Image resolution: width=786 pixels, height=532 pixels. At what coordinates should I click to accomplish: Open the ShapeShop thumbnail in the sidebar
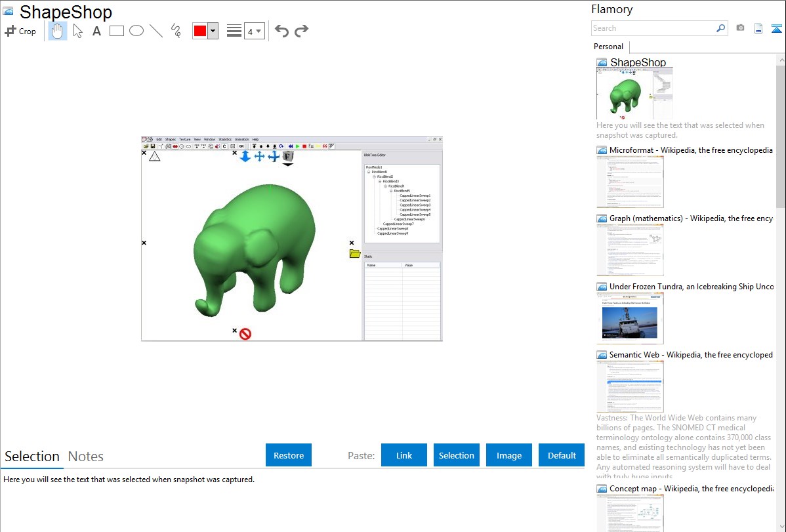pyautogui.click(x=634, y=94)
